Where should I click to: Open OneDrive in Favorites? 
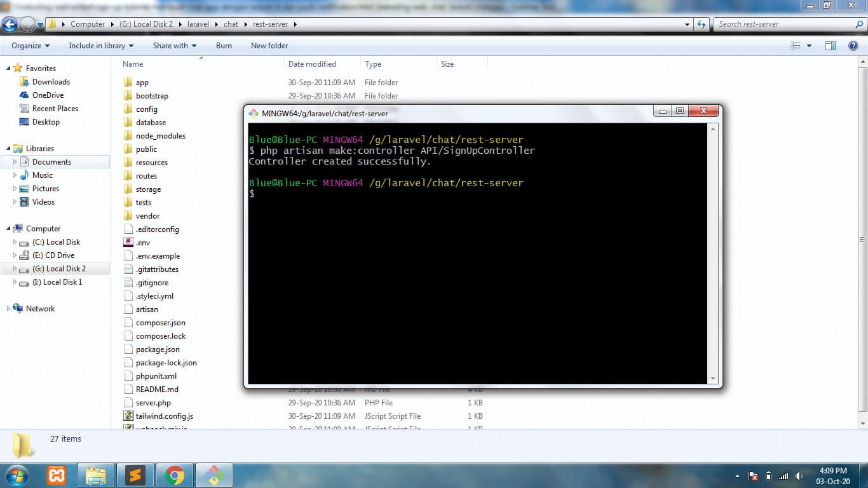coord(48,95)
